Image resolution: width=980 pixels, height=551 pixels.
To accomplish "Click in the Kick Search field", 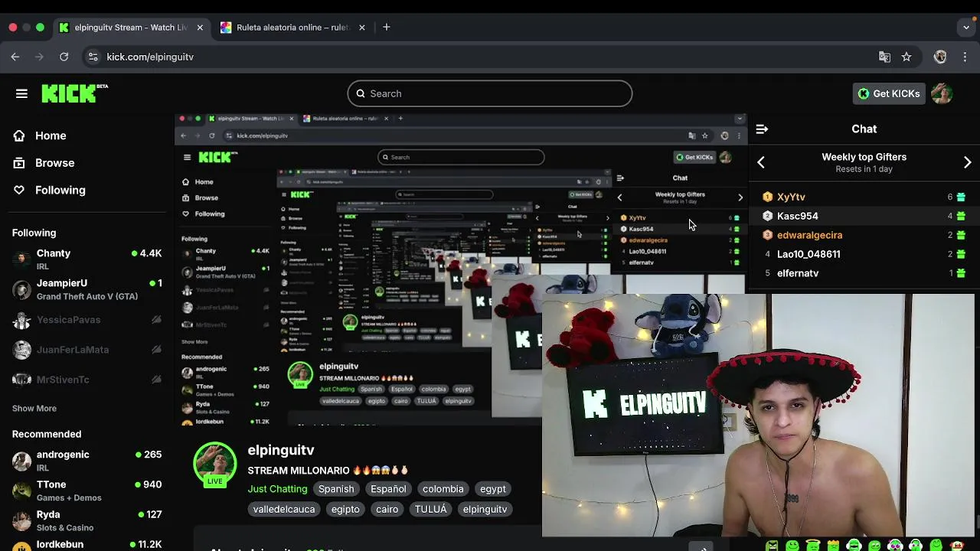I will (490, 93).
